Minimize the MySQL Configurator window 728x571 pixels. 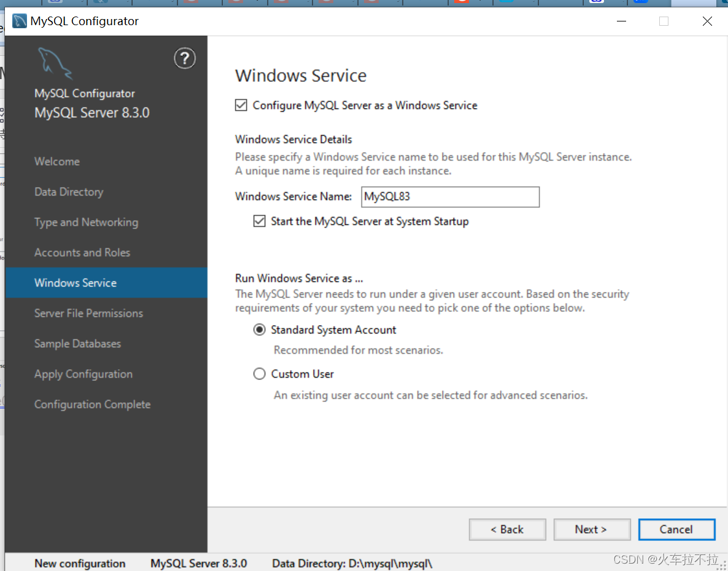click(x=621, y=21)
